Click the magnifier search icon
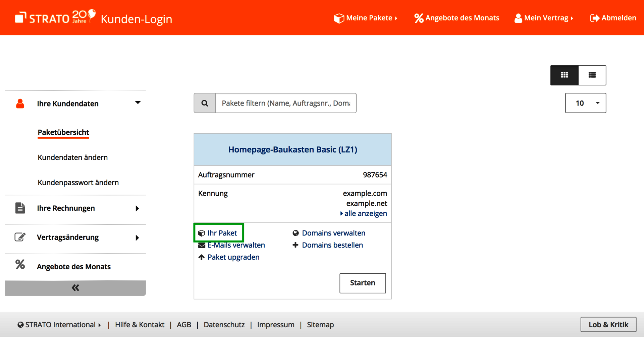This screenshot has width=644, height=337. coord(205,103)
